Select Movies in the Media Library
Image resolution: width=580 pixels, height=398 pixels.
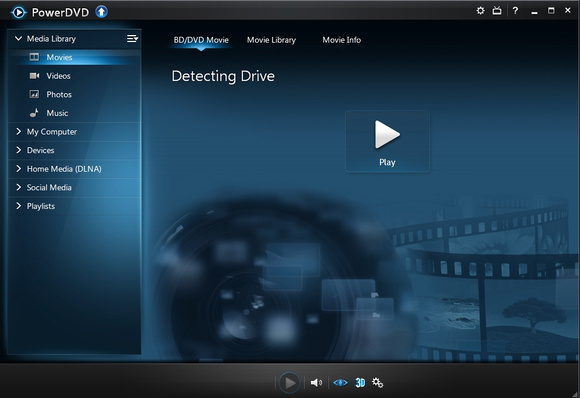(x=74, y=57)
